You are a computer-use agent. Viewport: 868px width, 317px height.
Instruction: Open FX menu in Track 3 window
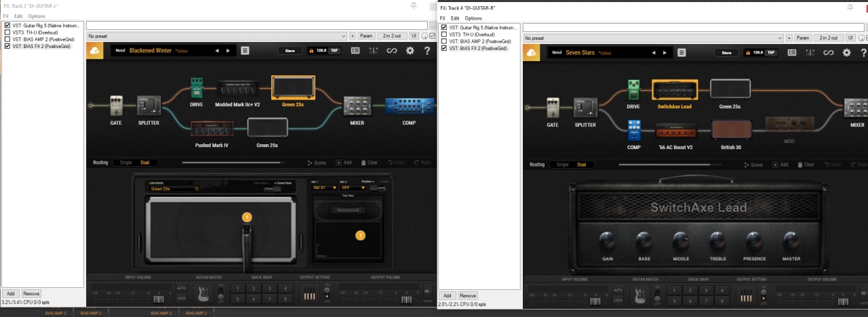(x=6, y=16)
